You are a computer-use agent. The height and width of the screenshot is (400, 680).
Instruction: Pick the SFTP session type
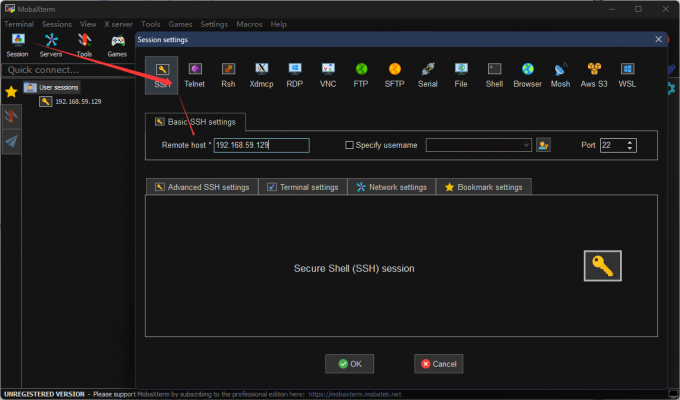coord(394,75)
